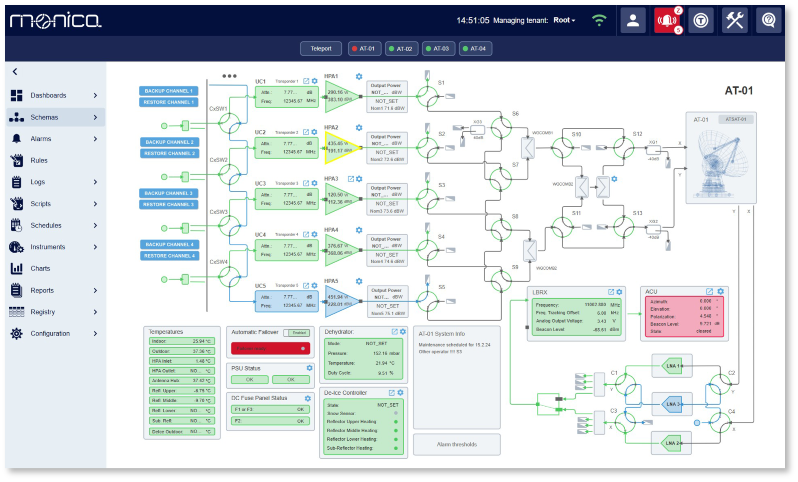
Task: Open HPA4 settings gear
Action: (x=359, y=230)
